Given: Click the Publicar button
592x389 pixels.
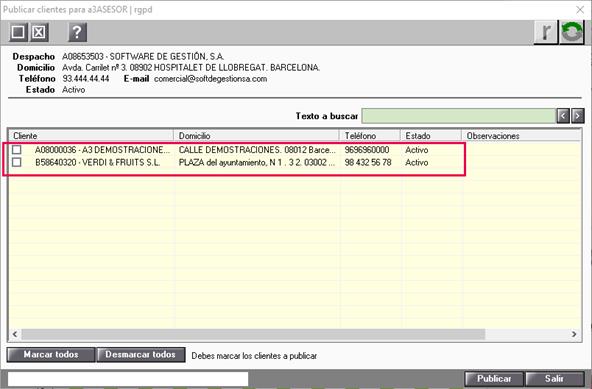Looking at the screenshot, I should 494,378.
